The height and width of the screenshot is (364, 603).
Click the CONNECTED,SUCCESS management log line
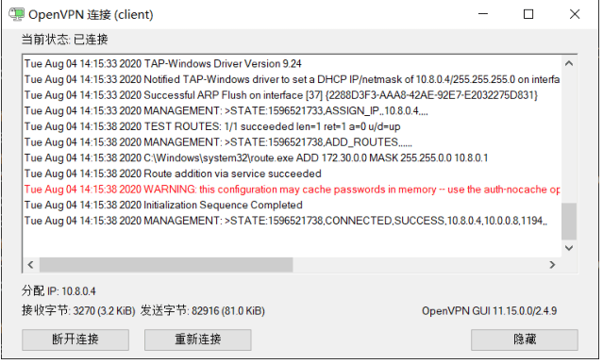coord(286,221)
